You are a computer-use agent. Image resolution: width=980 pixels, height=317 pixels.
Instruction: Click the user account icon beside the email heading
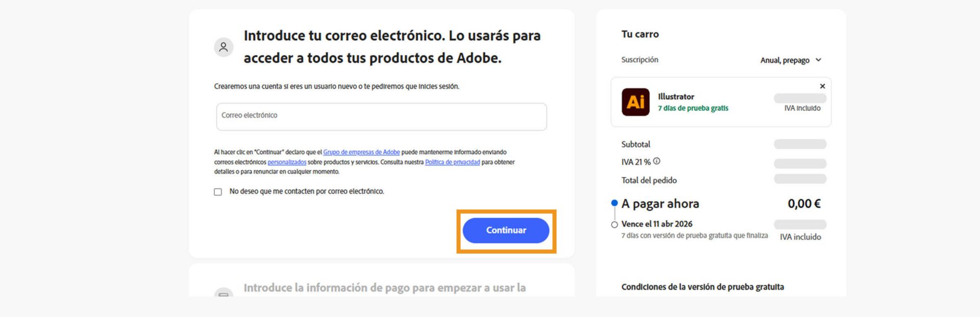point(224,47)
